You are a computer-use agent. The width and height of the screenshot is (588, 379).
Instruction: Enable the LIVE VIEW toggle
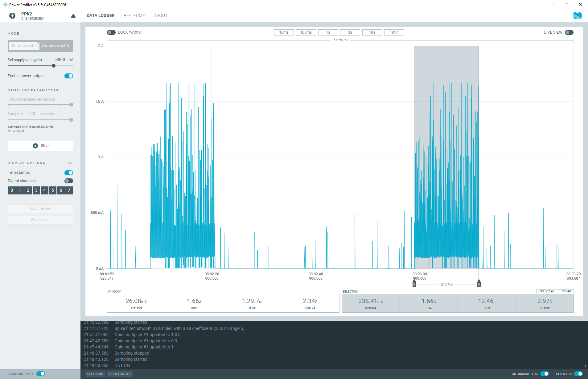coord(569,32)
